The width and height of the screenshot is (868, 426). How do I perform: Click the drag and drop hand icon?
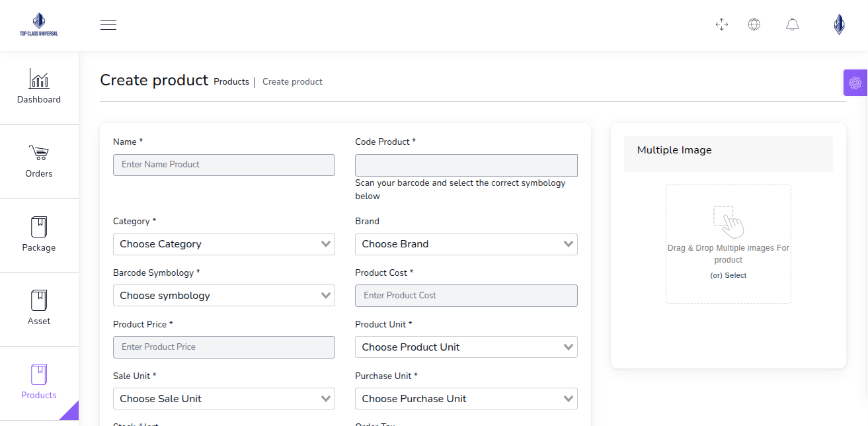(729, 222)
